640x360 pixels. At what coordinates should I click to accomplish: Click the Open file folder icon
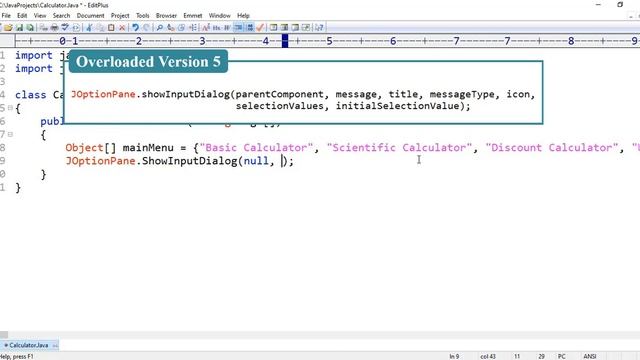8,28
